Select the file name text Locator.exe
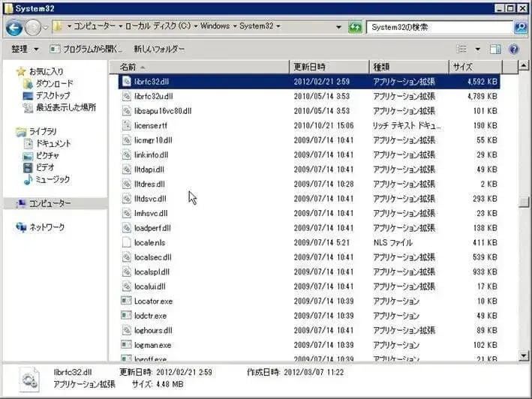The image size is (532, 399). pyautogui.click(x=153, y=301)
